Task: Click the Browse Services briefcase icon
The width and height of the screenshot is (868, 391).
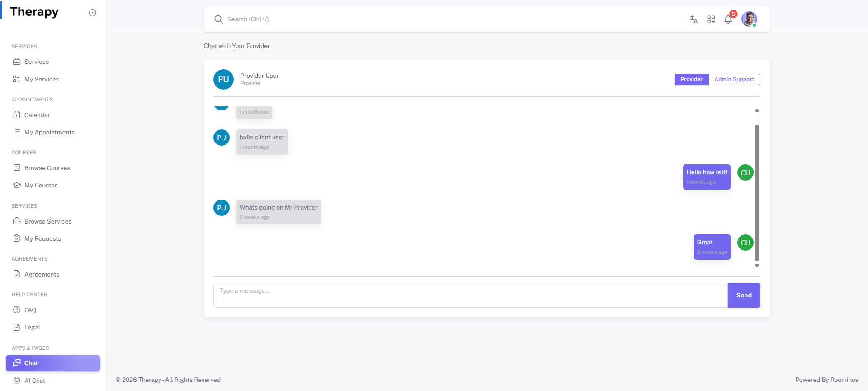Action: click(17, 221)
